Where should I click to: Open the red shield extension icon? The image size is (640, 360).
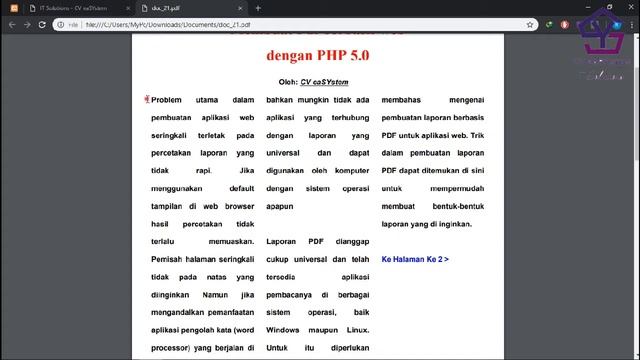(564, 25)
